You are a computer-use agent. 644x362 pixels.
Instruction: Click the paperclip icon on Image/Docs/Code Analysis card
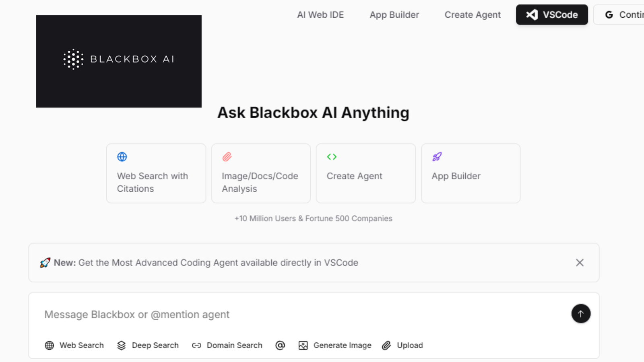click(x=227, y=157)
